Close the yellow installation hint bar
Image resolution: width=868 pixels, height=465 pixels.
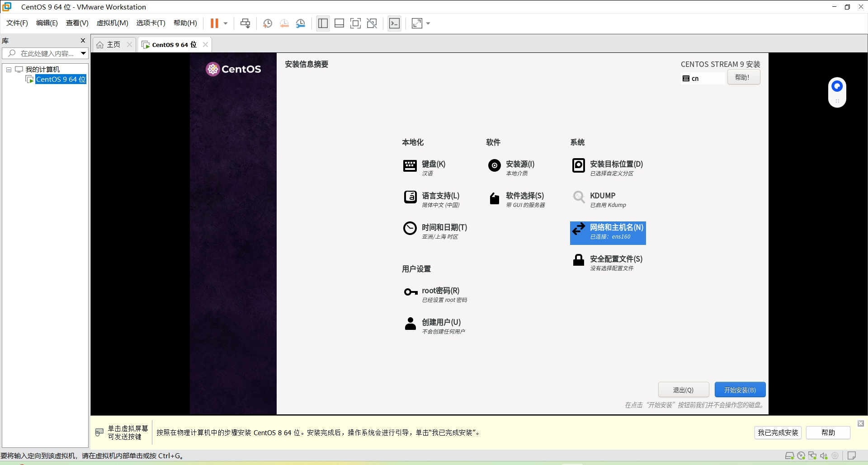point(861,423)
